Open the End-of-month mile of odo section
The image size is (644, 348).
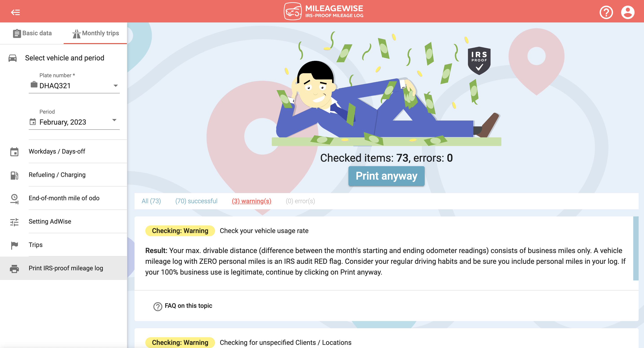[x=63, y=198]
